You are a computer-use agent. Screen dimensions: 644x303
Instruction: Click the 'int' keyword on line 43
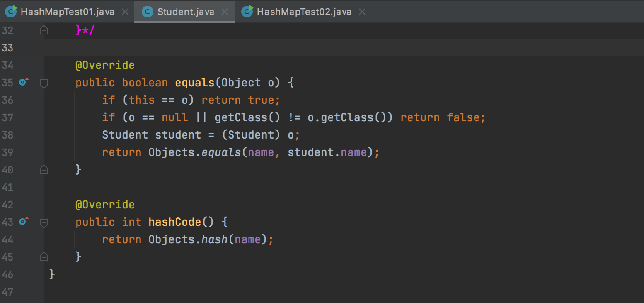pos(132,222)
